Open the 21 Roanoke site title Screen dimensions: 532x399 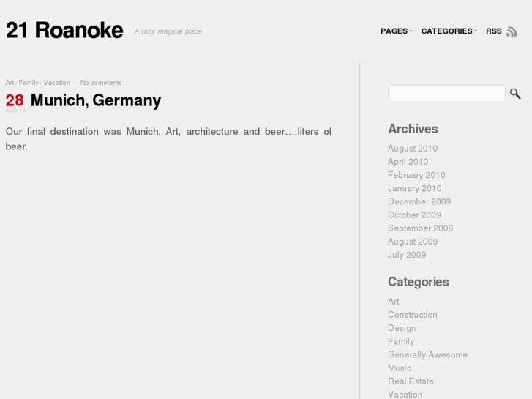click(64, 30)
